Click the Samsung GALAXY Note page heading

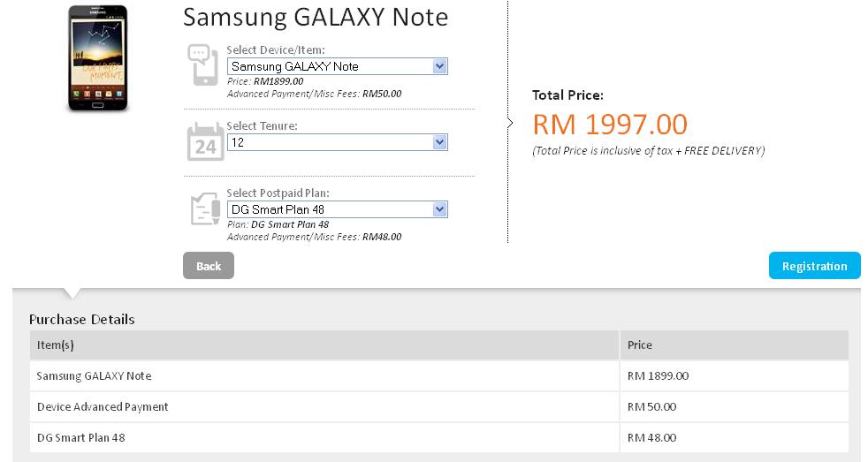click(315, 18)
